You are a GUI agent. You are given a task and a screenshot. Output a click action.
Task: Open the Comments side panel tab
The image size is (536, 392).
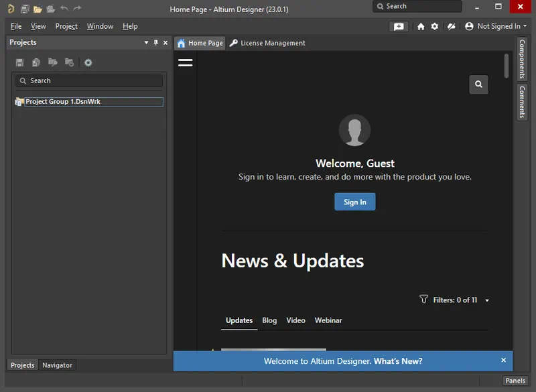point(522,102)
